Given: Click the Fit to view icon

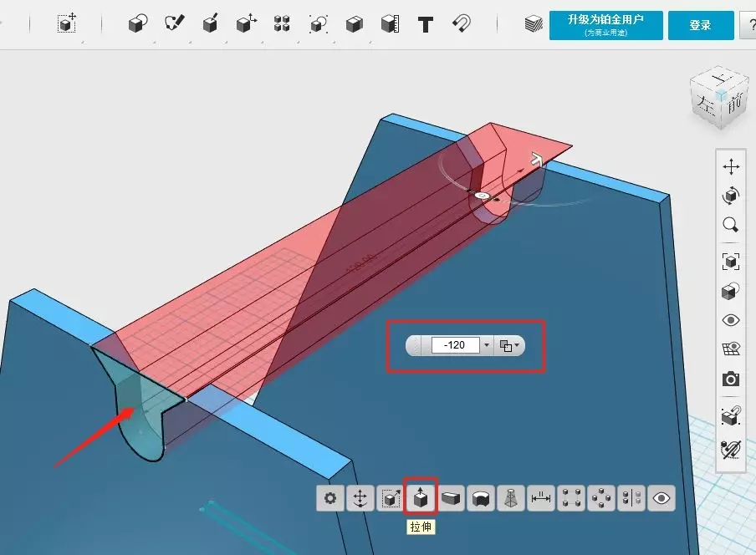Looking at the screenshot, I should [730, 262].
